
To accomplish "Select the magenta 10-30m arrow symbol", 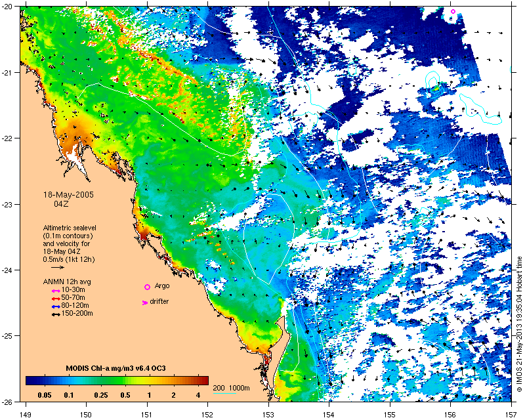I will coord(56,290).
